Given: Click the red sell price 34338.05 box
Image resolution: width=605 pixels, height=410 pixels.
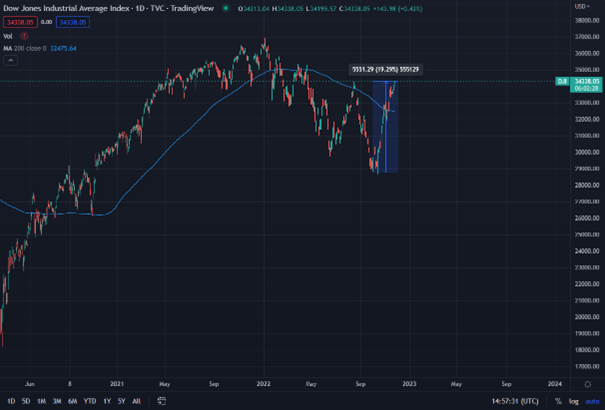Looking at the screenshot, I should (20, 22).
